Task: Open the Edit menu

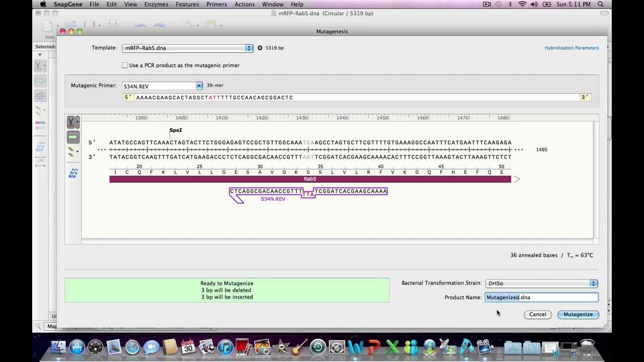Action: click(112, 5)
